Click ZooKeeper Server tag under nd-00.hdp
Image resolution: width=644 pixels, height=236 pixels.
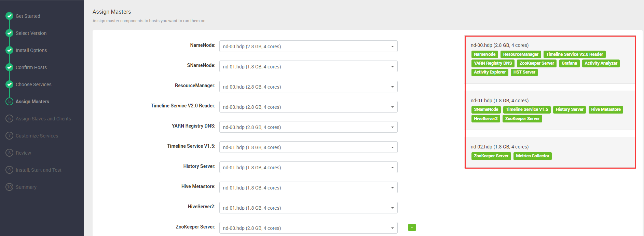537,63
